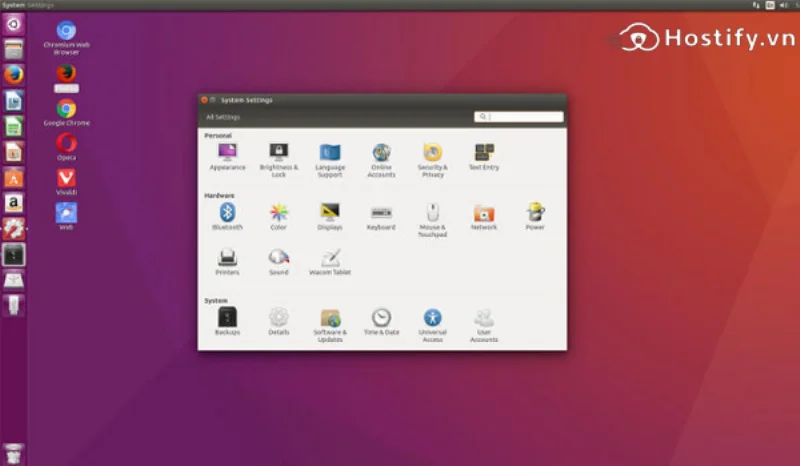Screen dimensions: 800x466
Task: Close the System Settings window
Action: click(x=204, y=100)
